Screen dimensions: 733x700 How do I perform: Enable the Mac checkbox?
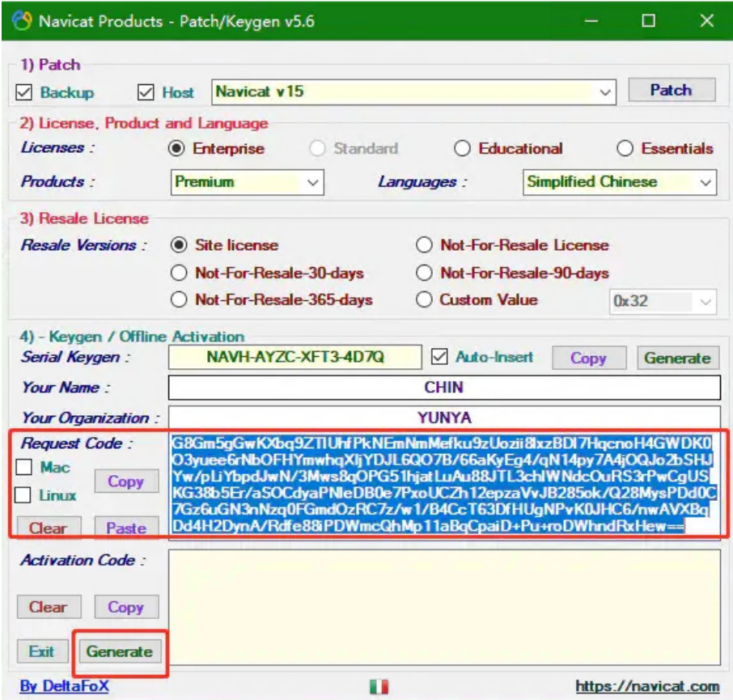23,467
